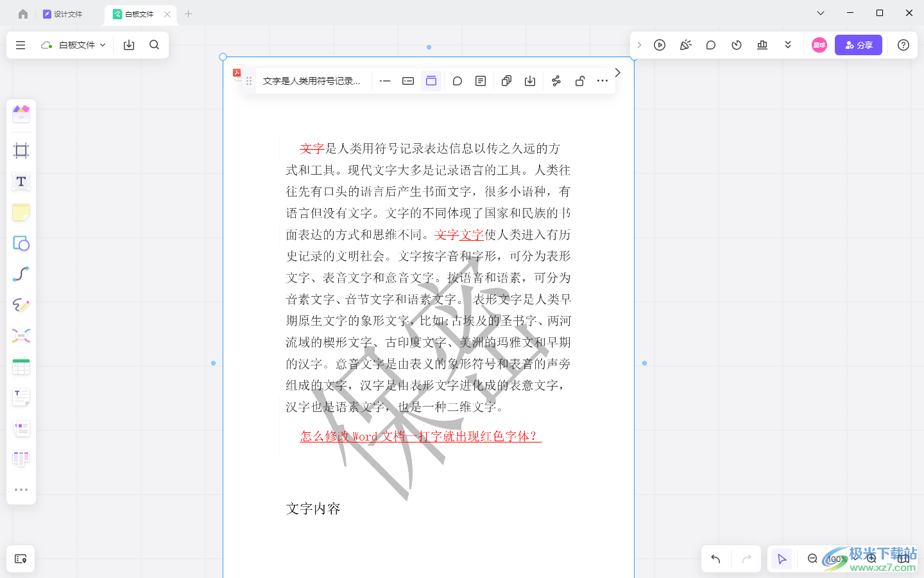Select the Kanban board tool
The height and width of the screenshot is (578, 924).
[21, 459]
